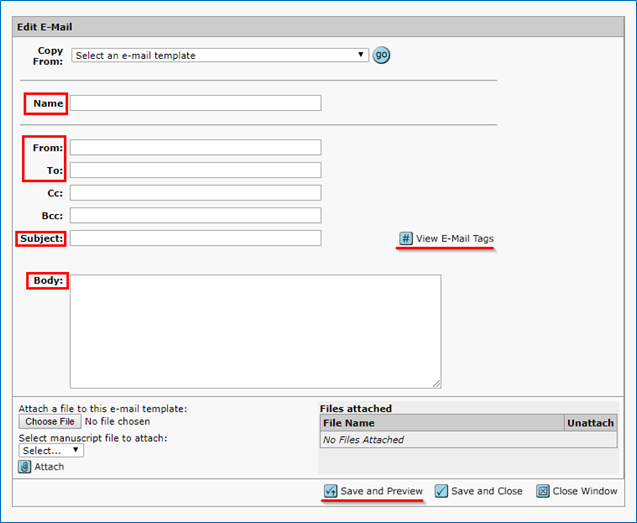Viewport: 637px width, 523px height.
Task: Click the Unattach column header
Action: pyautogui.click(x=590, y=423)
